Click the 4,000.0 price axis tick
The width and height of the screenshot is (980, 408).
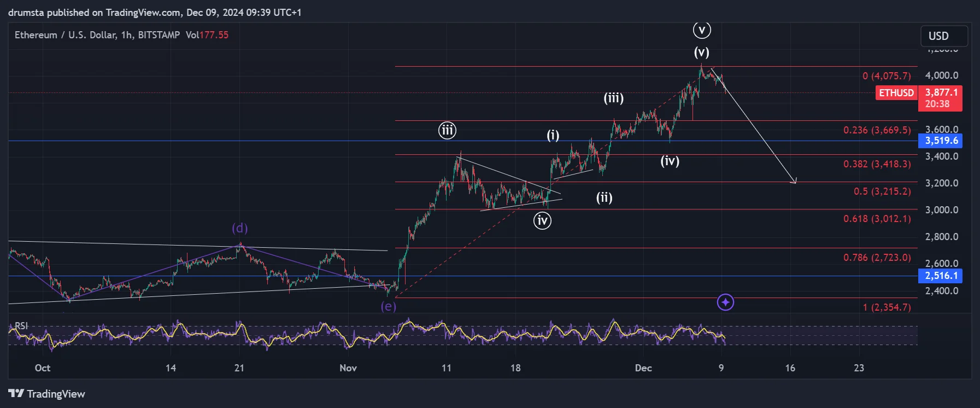coord(941,75)
